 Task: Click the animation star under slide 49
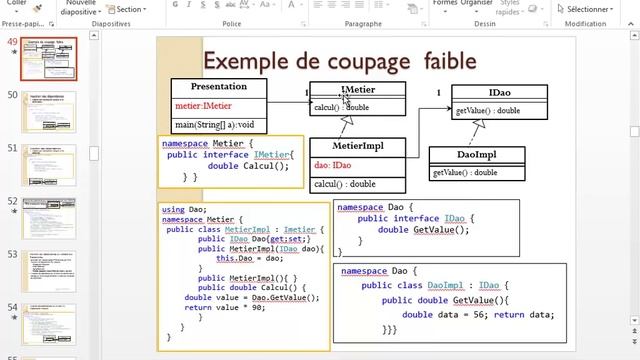14,52
